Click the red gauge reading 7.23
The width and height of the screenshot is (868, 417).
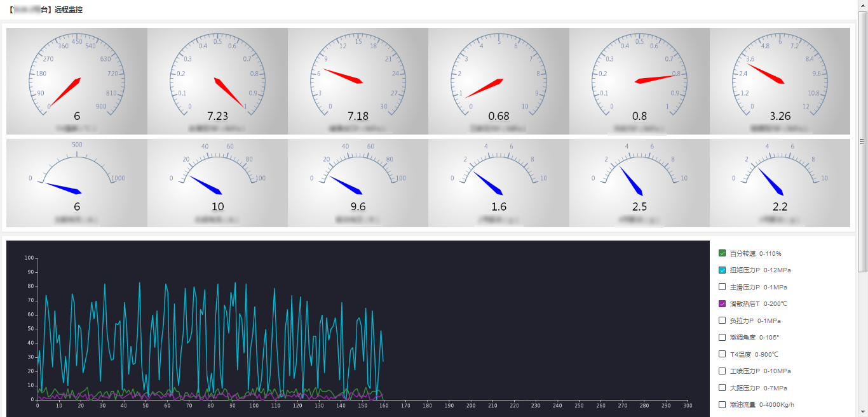click(x=217, y=81)
